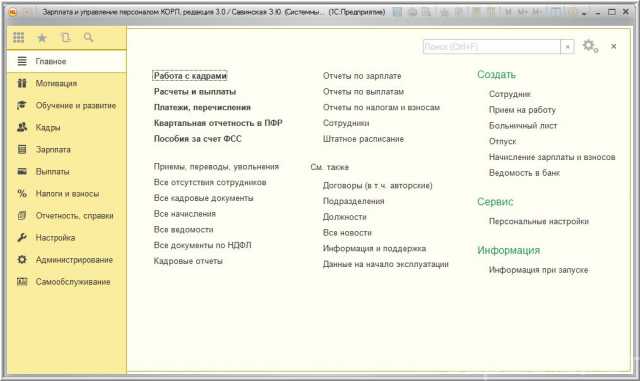This screenshot has height=381, width=640.
Task: Create Ведомость в банк
Action: pyautogui.click(x=524, y=173)
